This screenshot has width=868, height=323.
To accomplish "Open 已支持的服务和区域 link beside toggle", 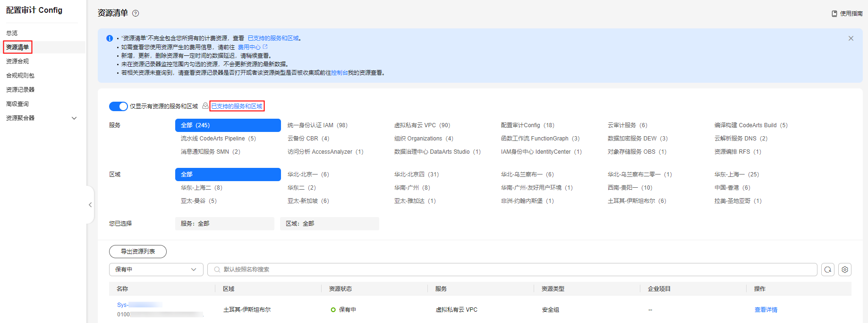I will pos(237,106).
